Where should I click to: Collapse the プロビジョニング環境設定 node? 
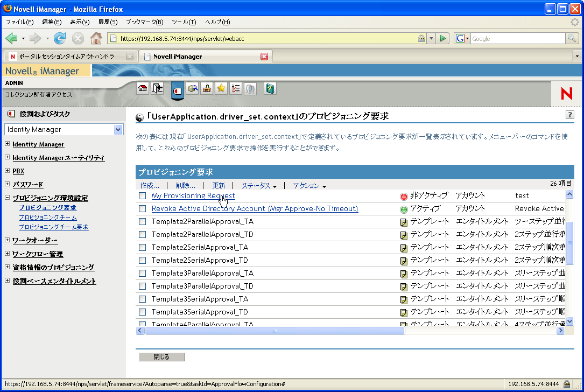7,197
